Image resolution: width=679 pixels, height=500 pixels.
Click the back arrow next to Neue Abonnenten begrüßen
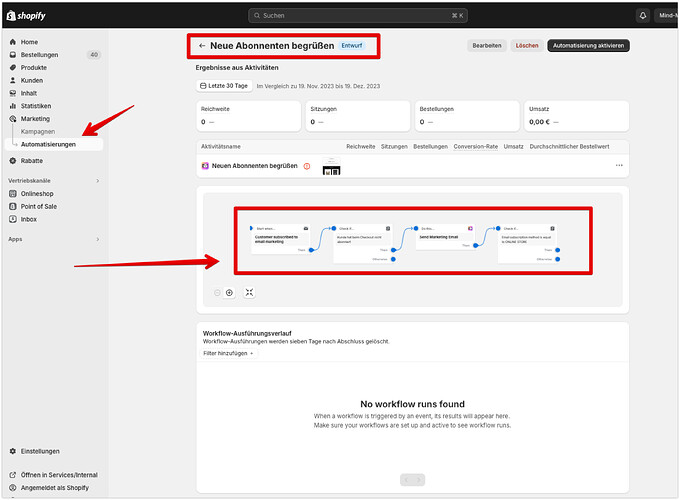pyautogui.click(x=202, y=45)
